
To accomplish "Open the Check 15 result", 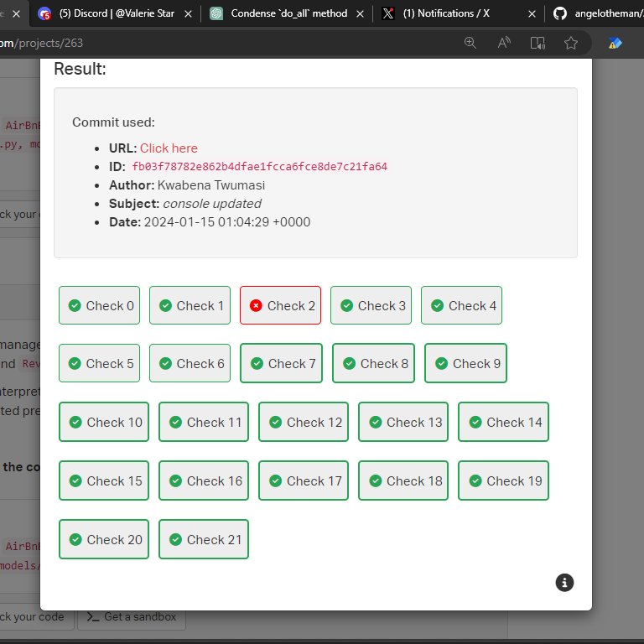I will point(104,480).
